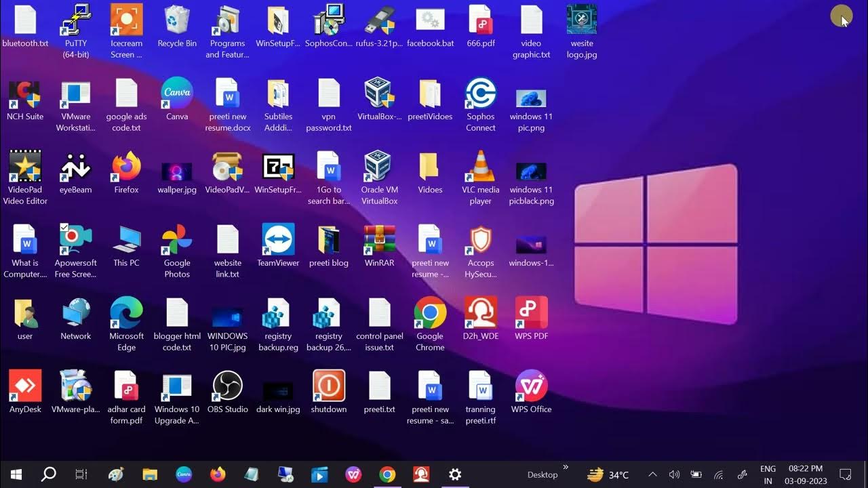This screenshot has height=488, width=868.
Task: Open Oracle VM VirtualBox desktop icon
Action: (x=379, y=167)
